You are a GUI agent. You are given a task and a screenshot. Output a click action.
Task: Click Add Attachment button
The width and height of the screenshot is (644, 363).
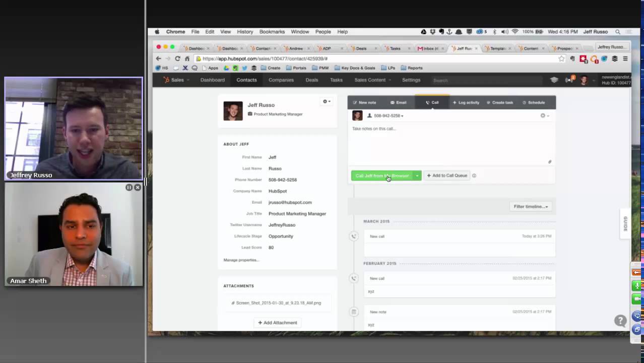278,323
